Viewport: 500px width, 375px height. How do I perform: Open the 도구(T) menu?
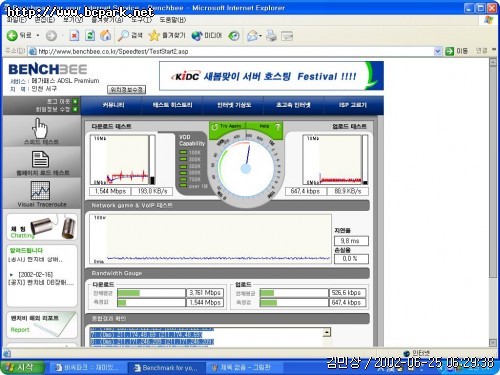point(141,20)
